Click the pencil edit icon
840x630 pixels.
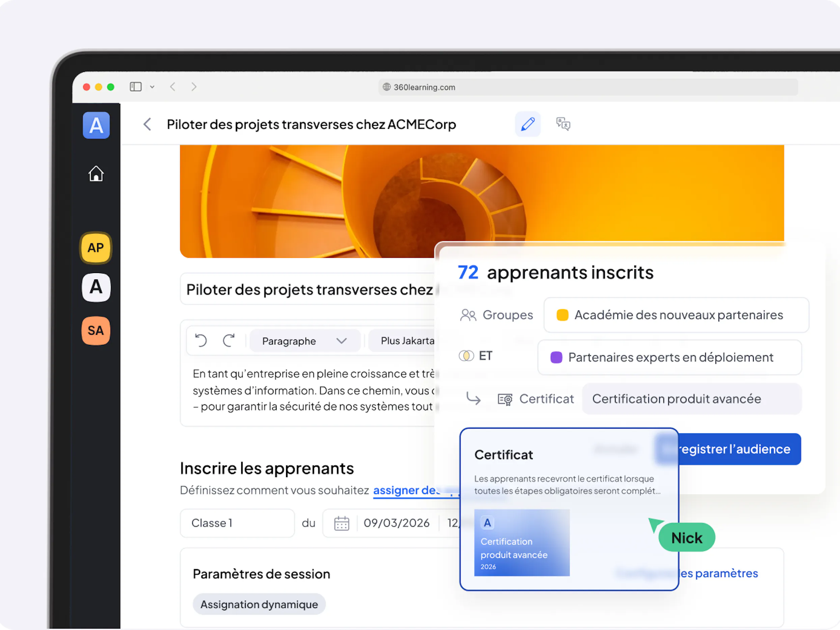[528, 124]
